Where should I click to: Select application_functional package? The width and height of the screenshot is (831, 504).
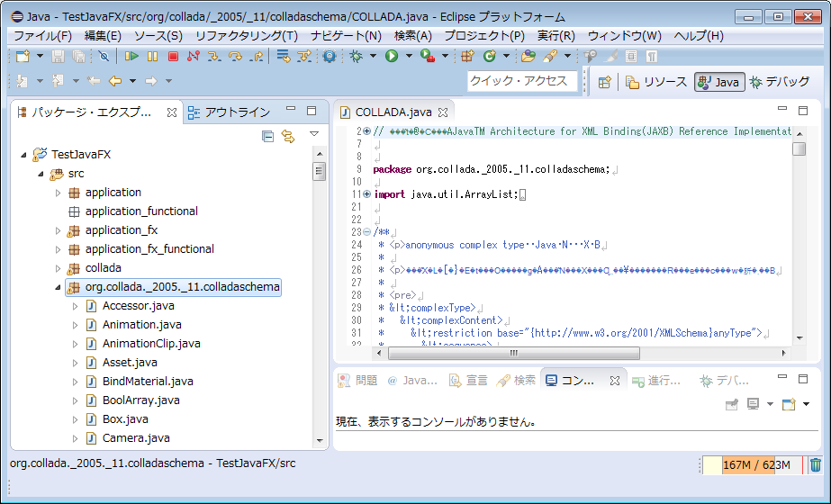tap(141, 211)
